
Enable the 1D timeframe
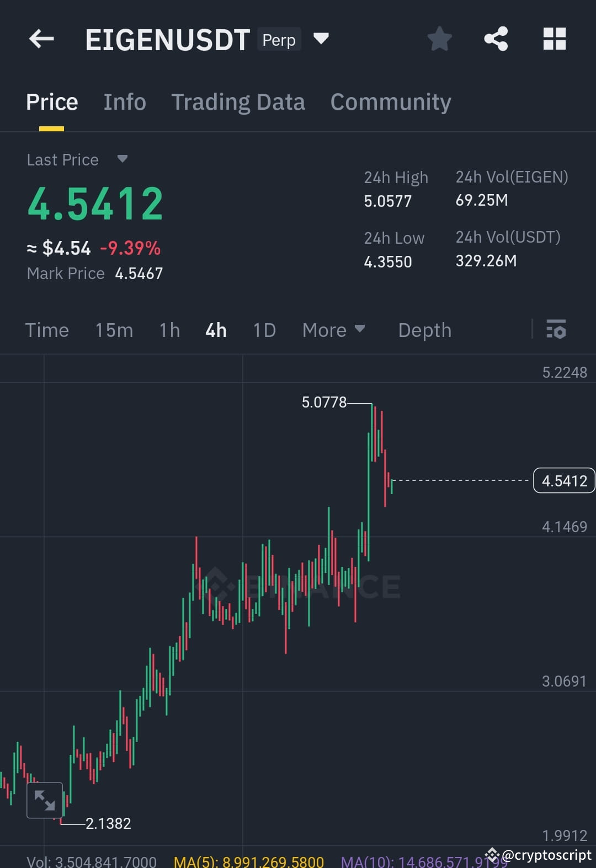pyautogui.click(x=264, y=330)
